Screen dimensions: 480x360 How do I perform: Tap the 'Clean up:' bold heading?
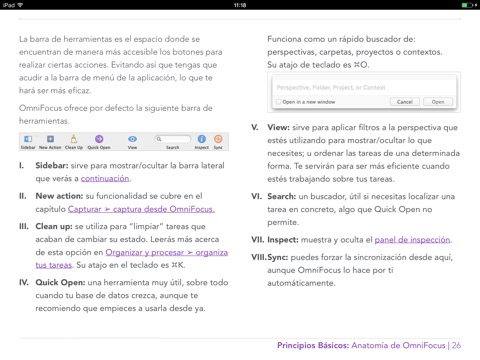click(54, 226)
